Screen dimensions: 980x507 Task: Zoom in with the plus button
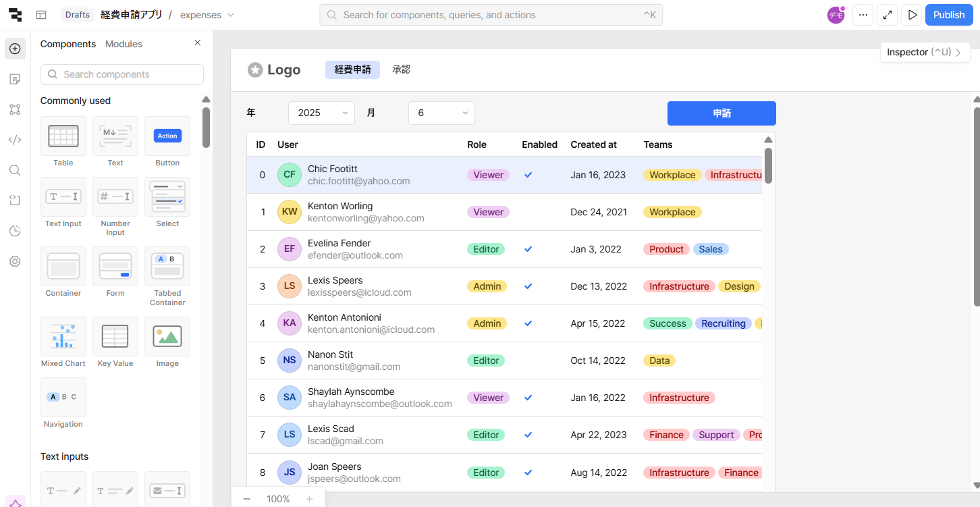[309, 499]
